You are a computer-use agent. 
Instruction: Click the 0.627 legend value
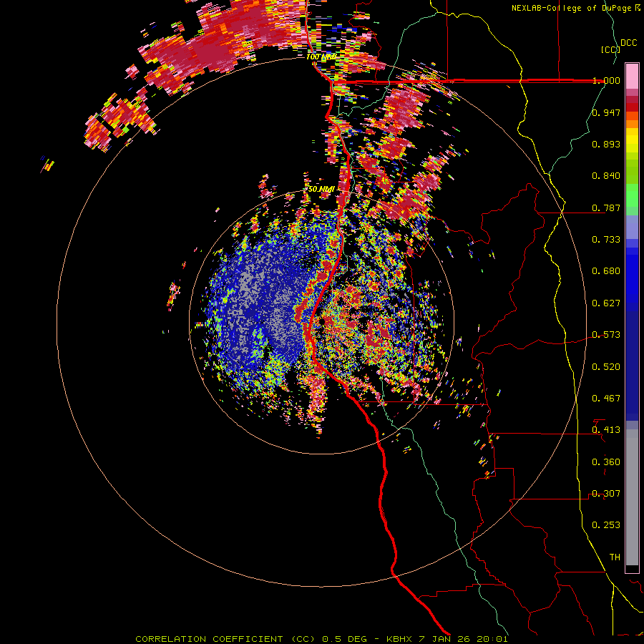pos(606,303)
